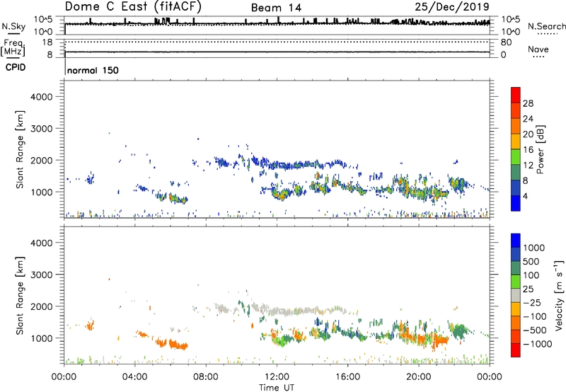Click the velocity panel '2000' range tick label
Screen dimensions: 566x392
pyautogui.click(x=41, y=306)
